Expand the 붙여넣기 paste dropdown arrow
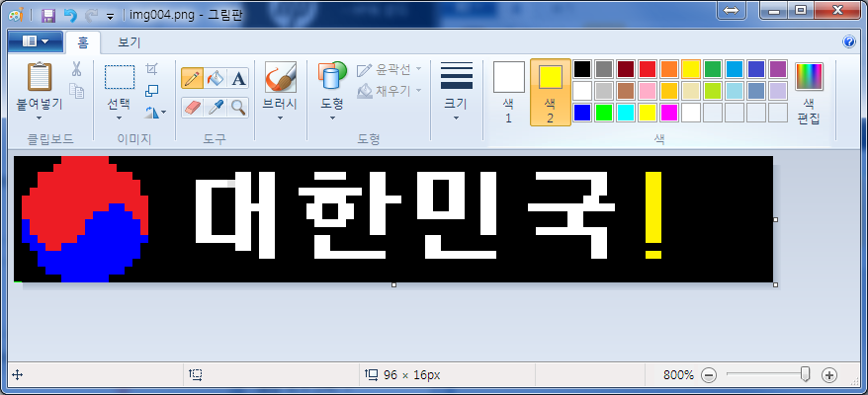Screen dimensions: 868x395 pyautogui.click(x=39, y=118)
